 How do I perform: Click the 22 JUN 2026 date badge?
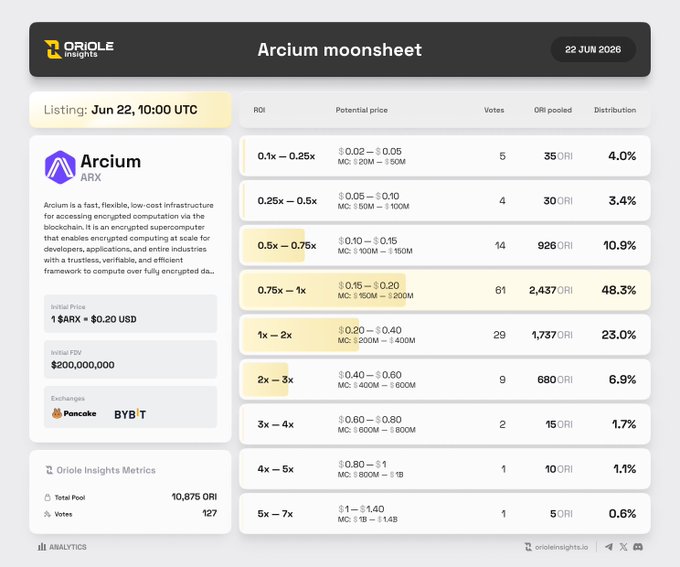coord(593,49)
